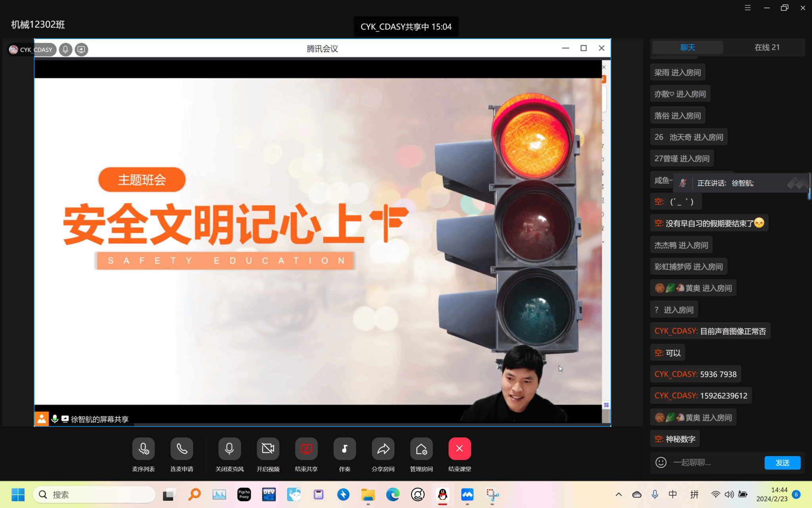Open 连麦申请 call requests
Image resolution: width=812 pixels, height=508 pixels.
(x=182, y=449)
